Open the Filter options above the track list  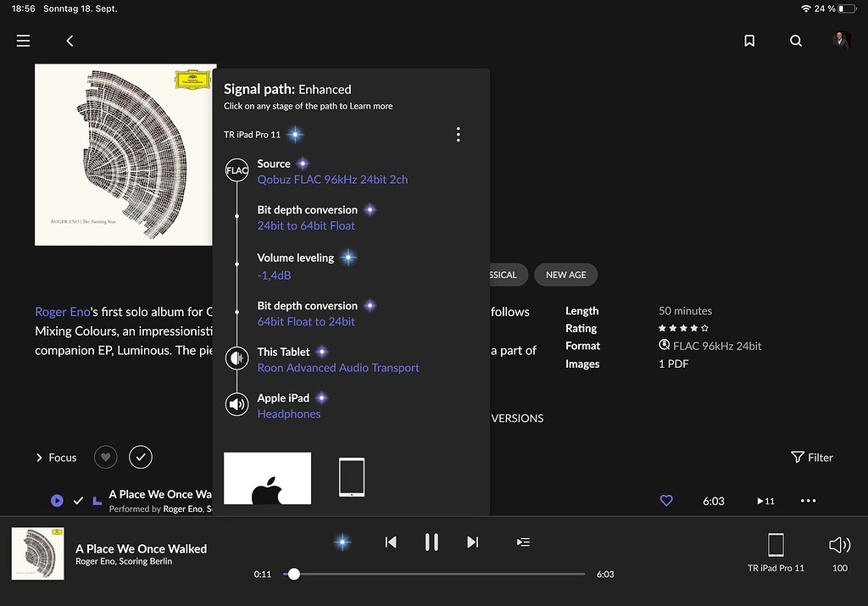[811, 457]
